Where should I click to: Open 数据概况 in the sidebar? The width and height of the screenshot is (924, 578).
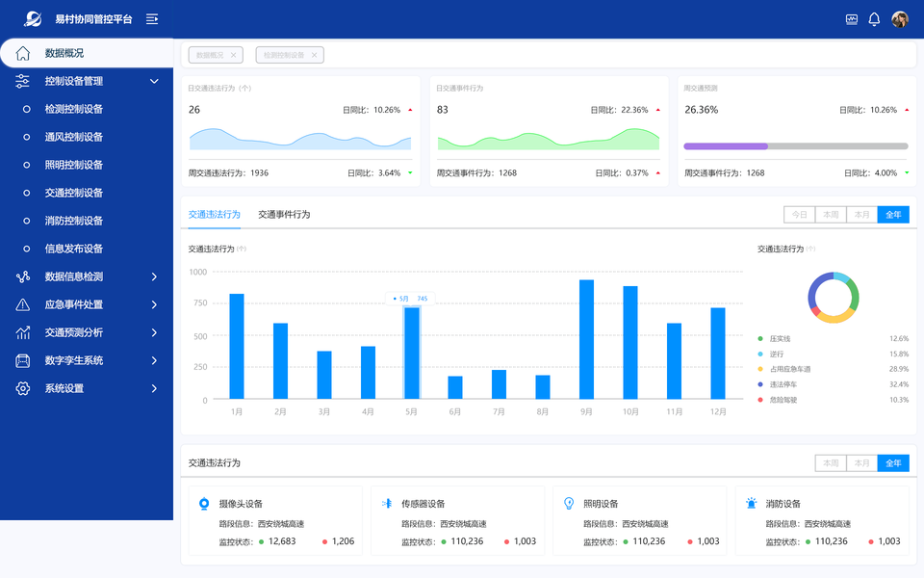point(87,53)
